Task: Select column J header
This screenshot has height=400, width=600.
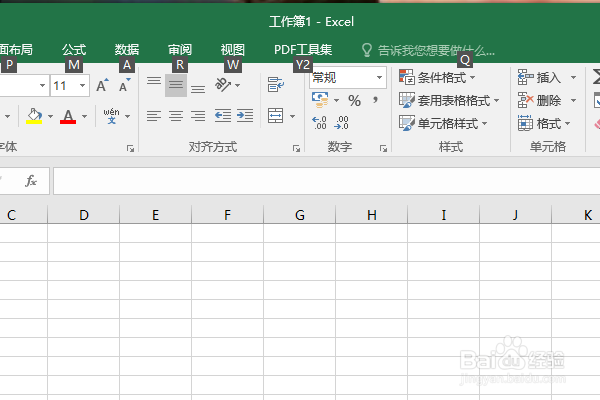Action: click(515, 215)
